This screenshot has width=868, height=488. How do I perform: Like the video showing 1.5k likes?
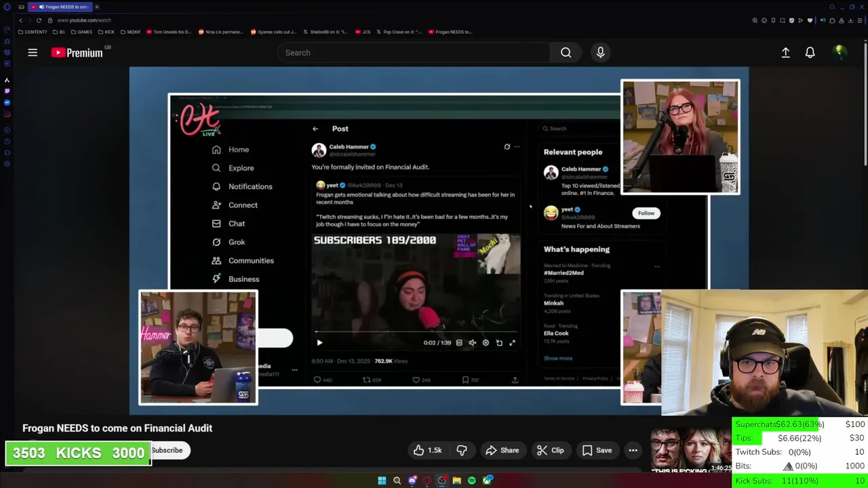pyautogui.click(x=427, y=450)
